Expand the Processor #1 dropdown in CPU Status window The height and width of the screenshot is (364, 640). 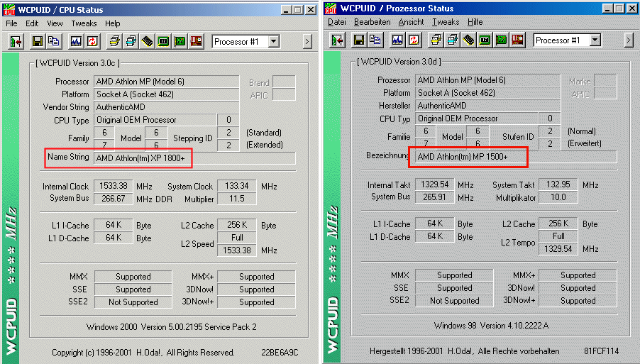(x=274, y=41)
